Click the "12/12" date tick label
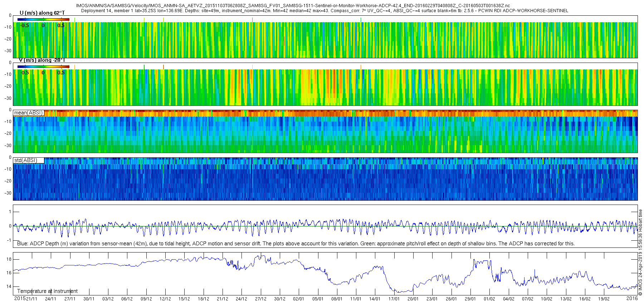 click(x=165, y=299)
